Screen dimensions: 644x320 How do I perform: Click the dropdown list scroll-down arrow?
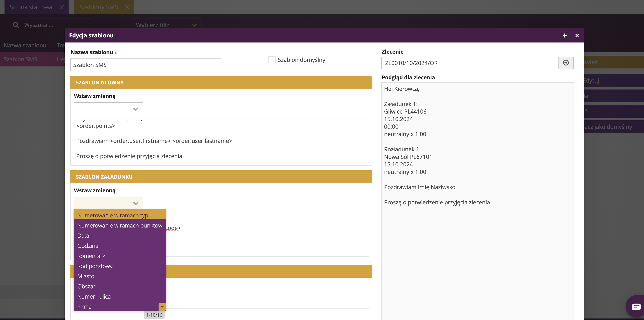[x=162, y=306]
